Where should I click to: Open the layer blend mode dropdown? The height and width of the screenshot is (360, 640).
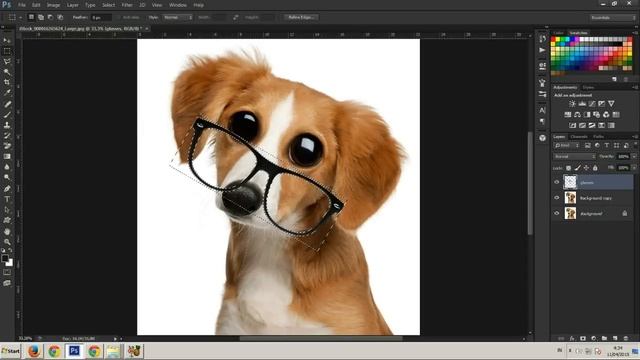point(575,157)
